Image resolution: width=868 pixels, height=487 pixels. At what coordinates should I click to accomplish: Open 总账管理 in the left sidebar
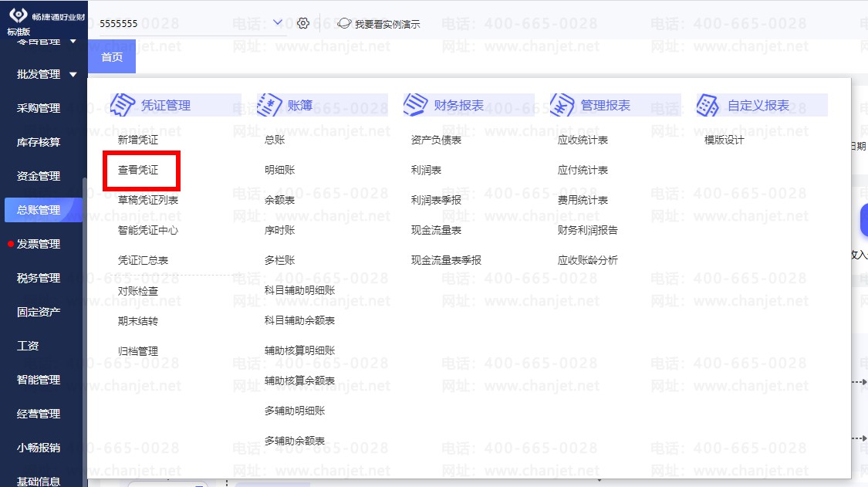pyautogui.click(x=39, y=210)
